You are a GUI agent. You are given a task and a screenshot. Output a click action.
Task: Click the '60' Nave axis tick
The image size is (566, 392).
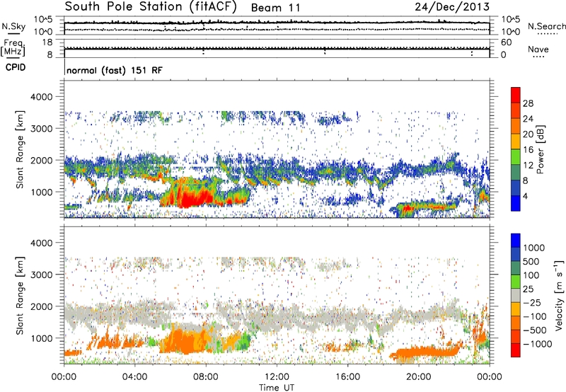506,42
